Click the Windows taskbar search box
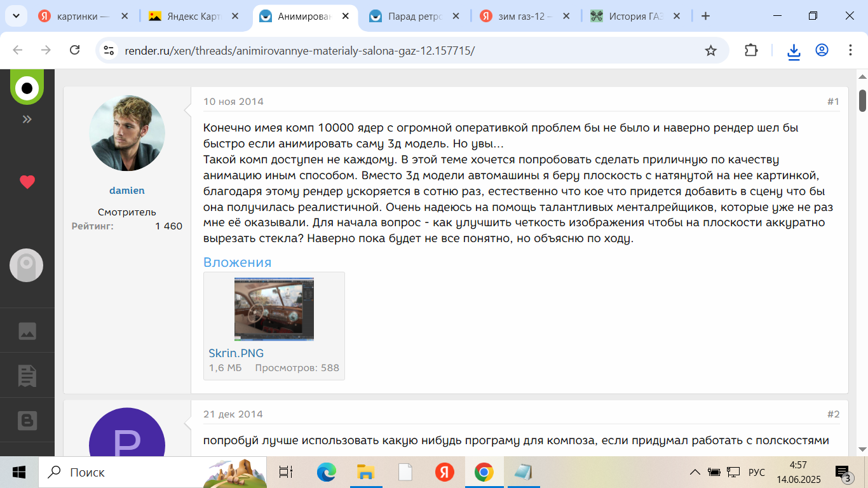 (127, 472)
